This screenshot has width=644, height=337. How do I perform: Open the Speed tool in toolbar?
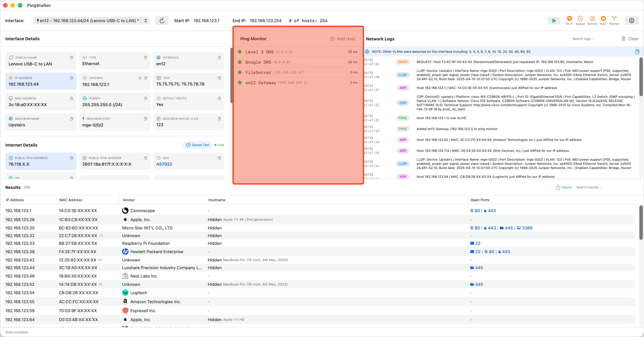point(580,20)
